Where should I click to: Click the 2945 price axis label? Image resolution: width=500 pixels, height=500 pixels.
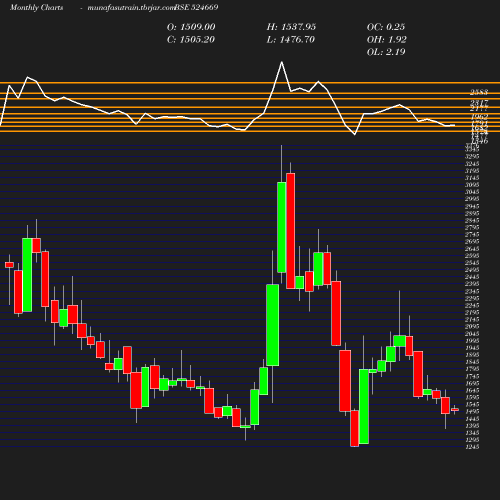coord(472,206)
